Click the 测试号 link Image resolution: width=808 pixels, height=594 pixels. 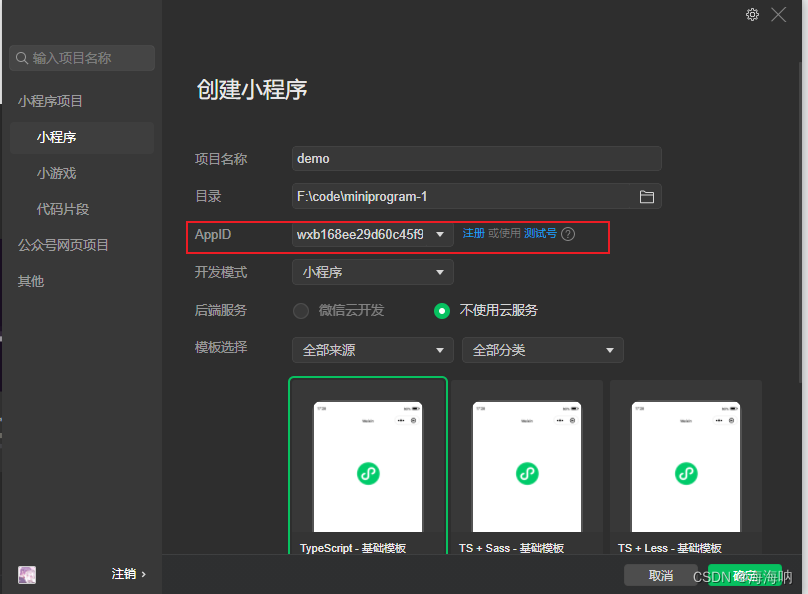click(x=540, y=233)
